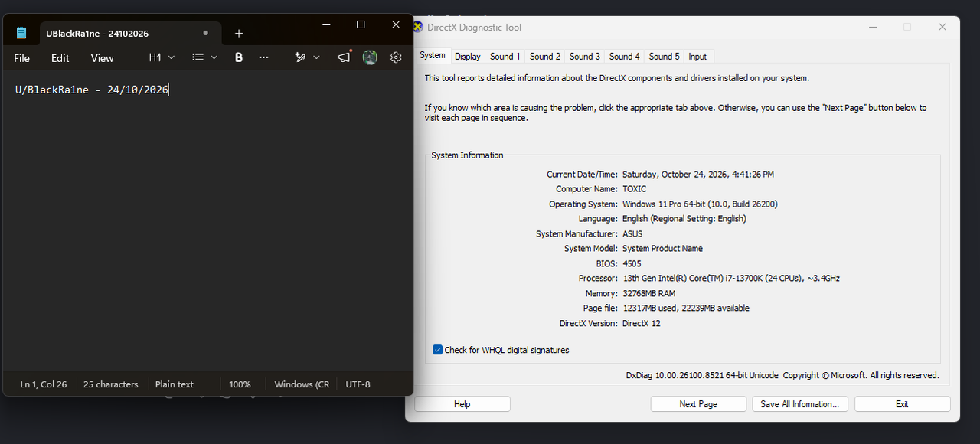Open the more formatting options ellipsis in Notepad
The height and width of the screenshot is (444, 980).
[x=264, y=57]
